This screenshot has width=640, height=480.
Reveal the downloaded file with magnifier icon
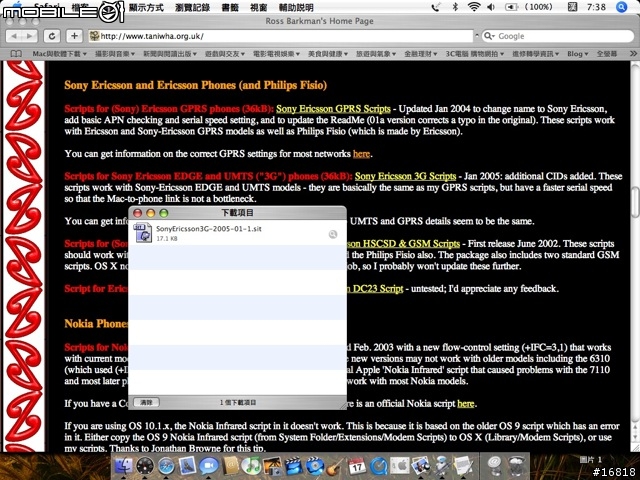[333, 234]
